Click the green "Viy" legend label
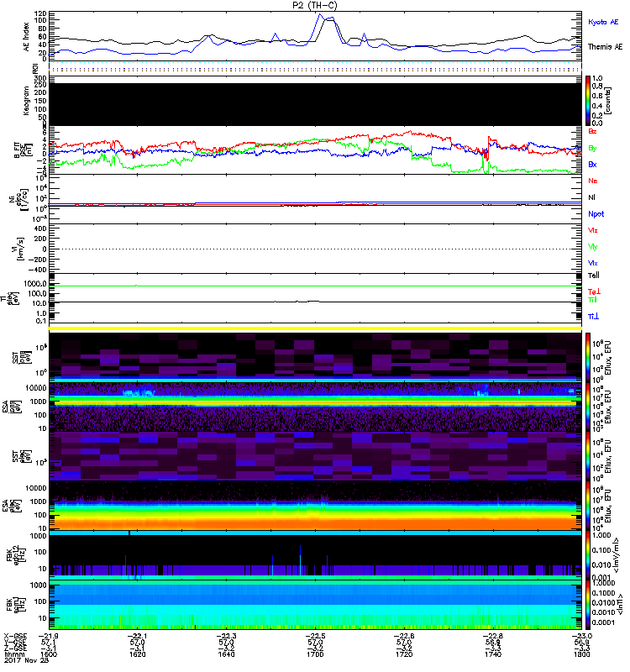630x672 pixels. click(593, 247)
